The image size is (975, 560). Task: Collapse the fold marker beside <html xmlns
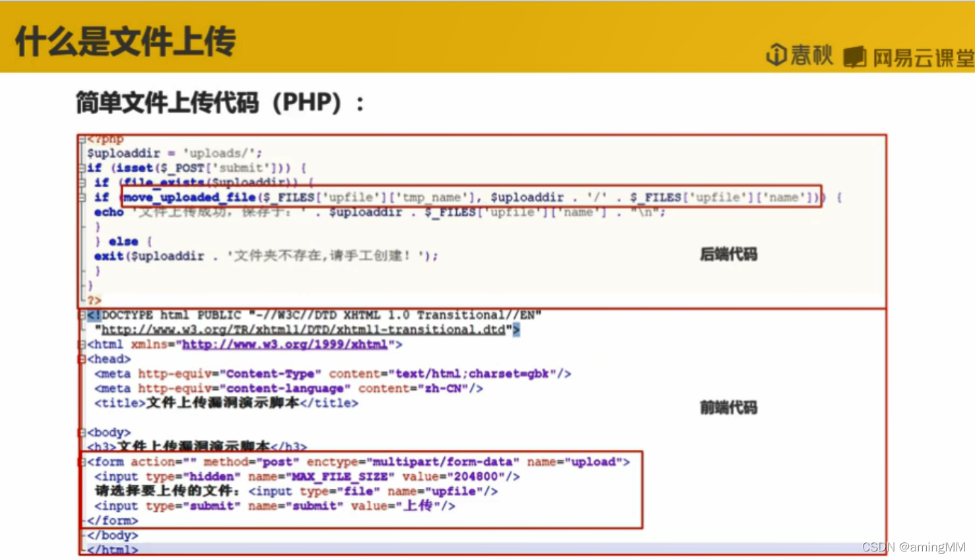click(x=82, y=344)
